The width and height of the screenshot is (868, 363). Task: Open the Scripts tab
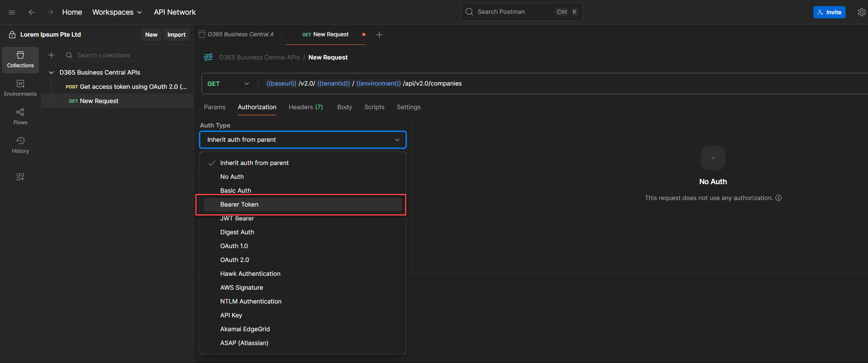[374, 107]
